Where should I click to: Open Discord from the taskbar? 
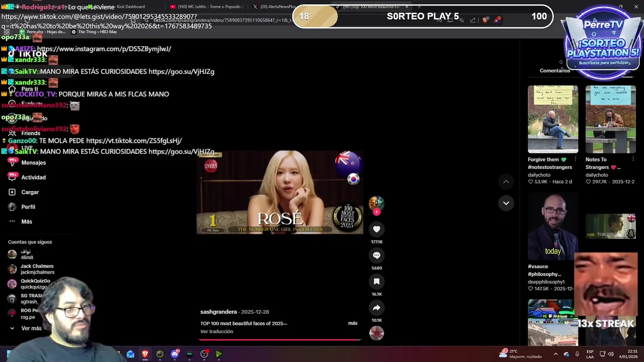pyautogui.click(x=175, y=354)
